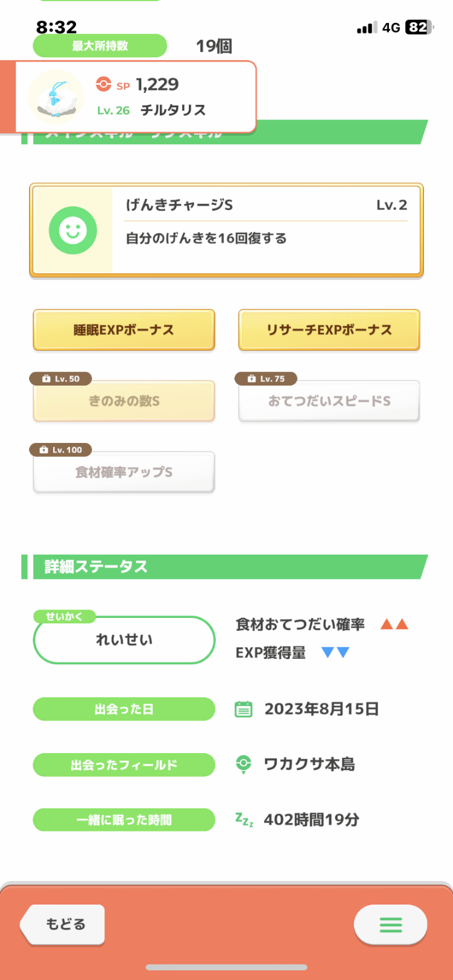Go back with the もどる button
The image size is (453, 980).
[63, 924]
